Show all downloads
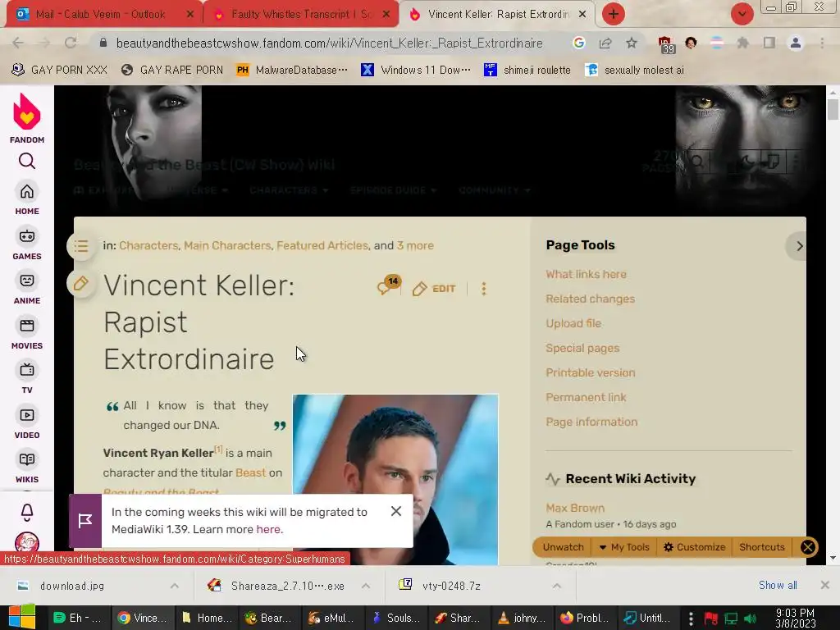Image resolution: width=840 pixels, height=630 pixels. [778, 585]
